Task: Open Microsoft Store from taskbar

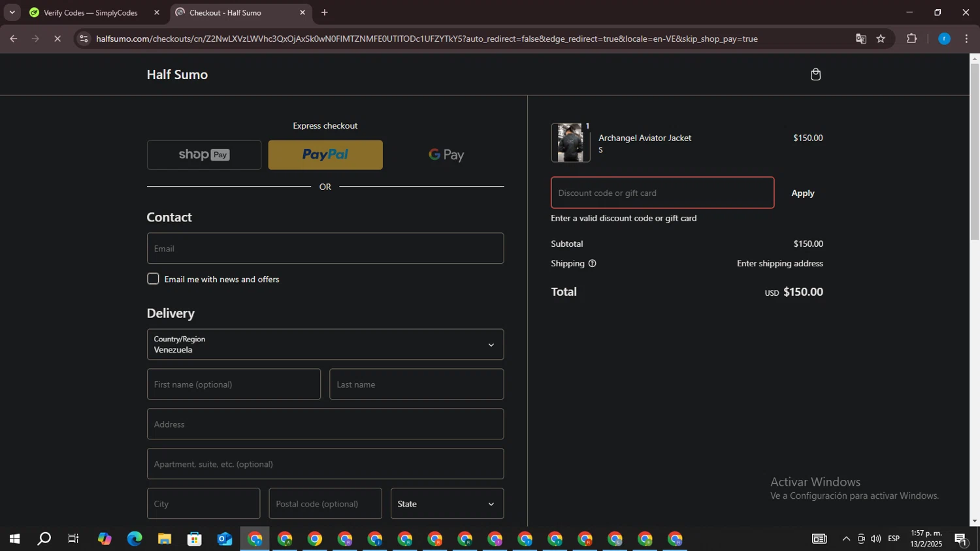Action: pyautogui.click(x=195, y=539)
